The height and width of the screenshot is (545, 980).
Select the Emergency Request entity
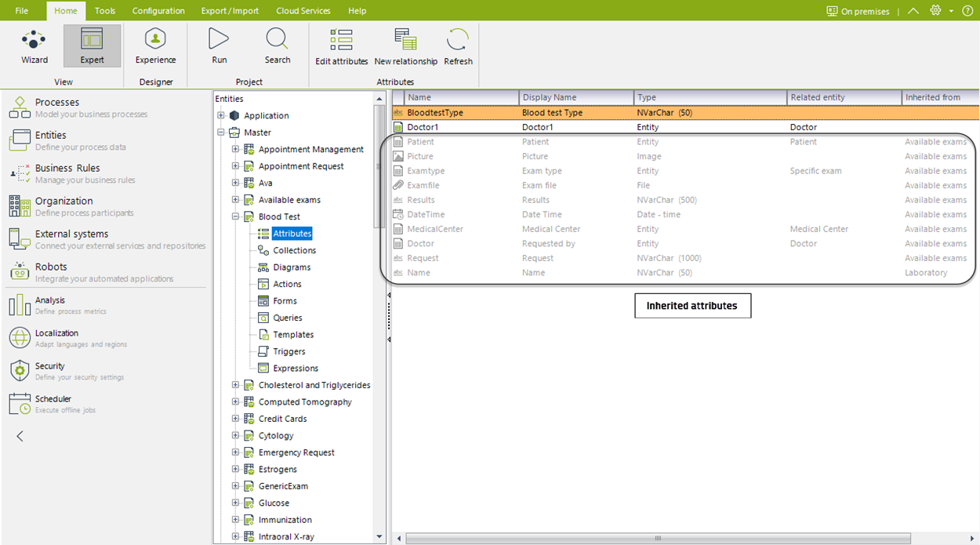click(x=296, y=452)
